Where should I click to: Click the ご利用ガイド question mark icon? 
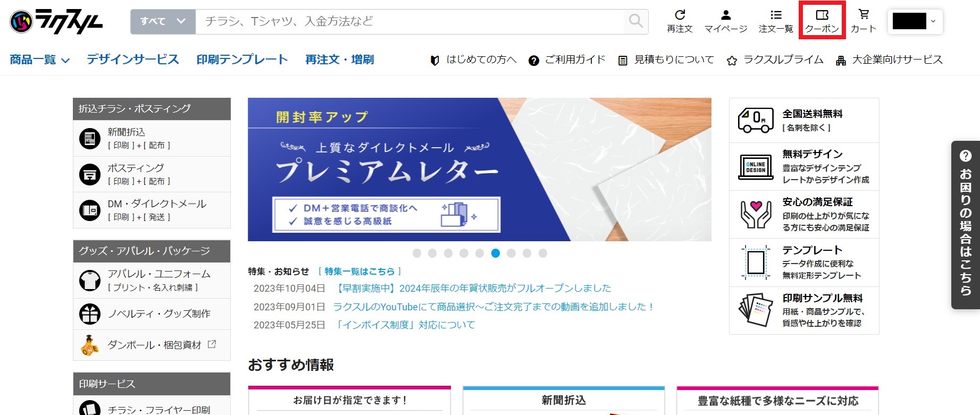(534, 61)
